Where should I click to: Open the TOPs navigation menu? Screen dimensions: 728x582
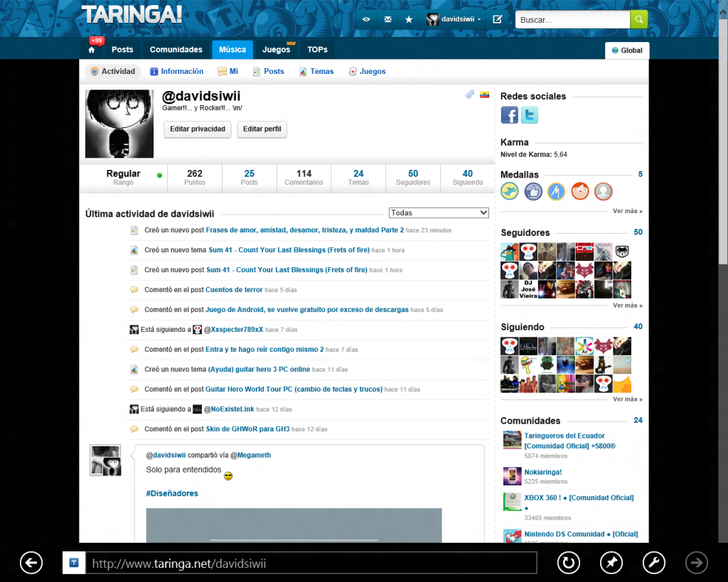click(x=318, y=50)
